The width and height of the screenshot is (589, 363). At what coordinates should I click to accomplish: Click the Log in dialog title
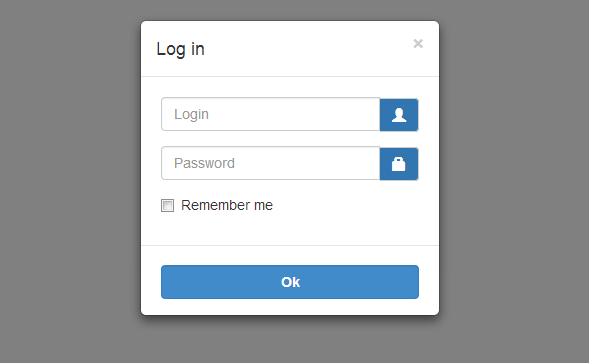[180, 49]
